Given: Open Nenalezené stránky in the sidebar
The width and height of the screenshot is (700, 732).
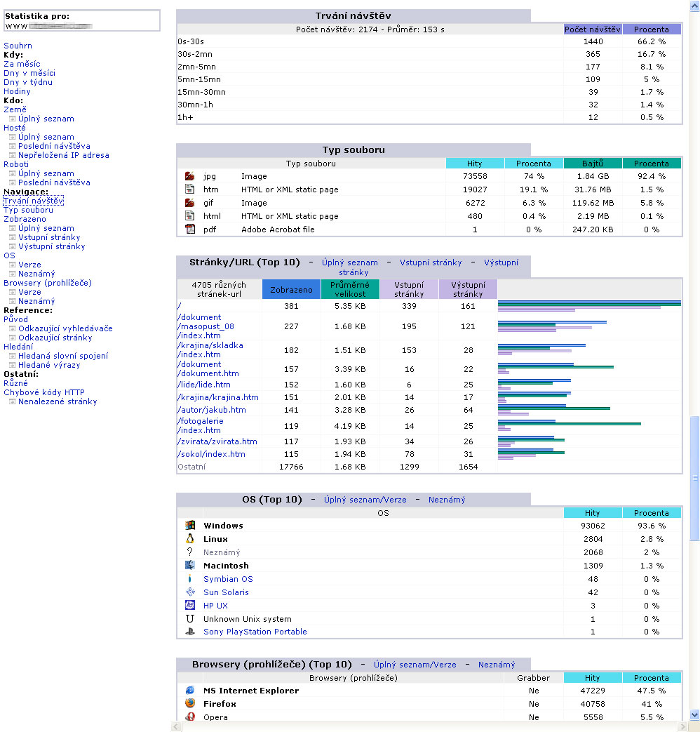Looking at the screenshot, I should (x=58, y=401).
